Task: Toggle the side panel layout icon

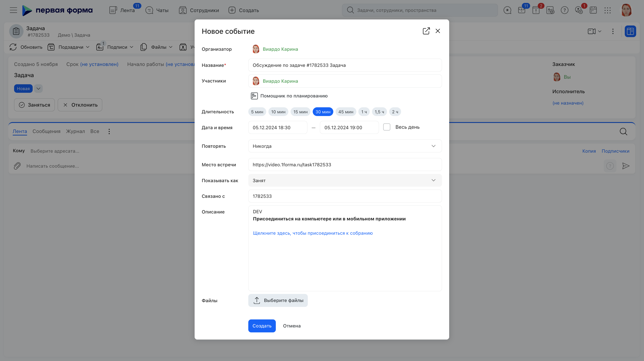Action: (630, 31)
